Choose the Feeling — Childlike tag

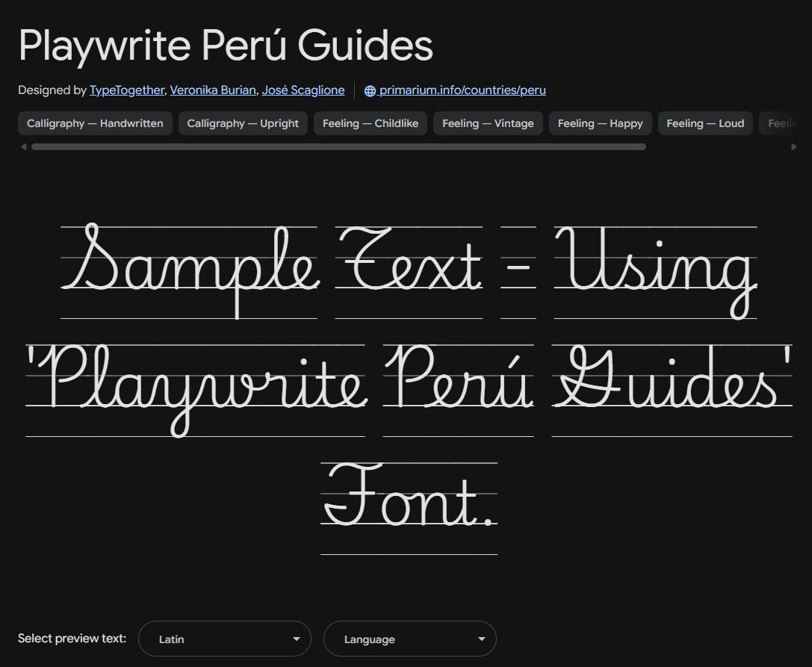(x=371, y=123)
